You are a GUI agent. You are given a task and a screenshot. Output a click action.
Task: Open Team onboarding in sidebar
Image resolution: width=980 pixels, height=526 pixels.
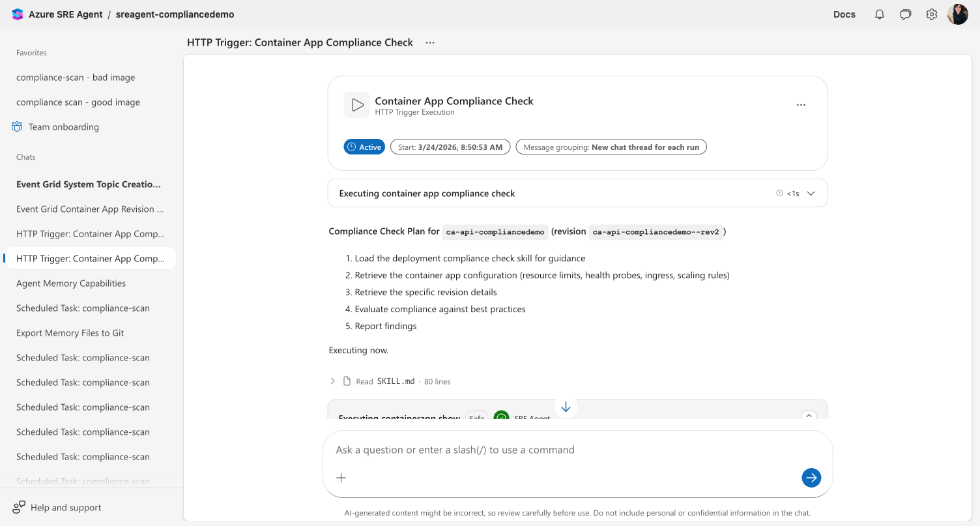coord(64,127)
